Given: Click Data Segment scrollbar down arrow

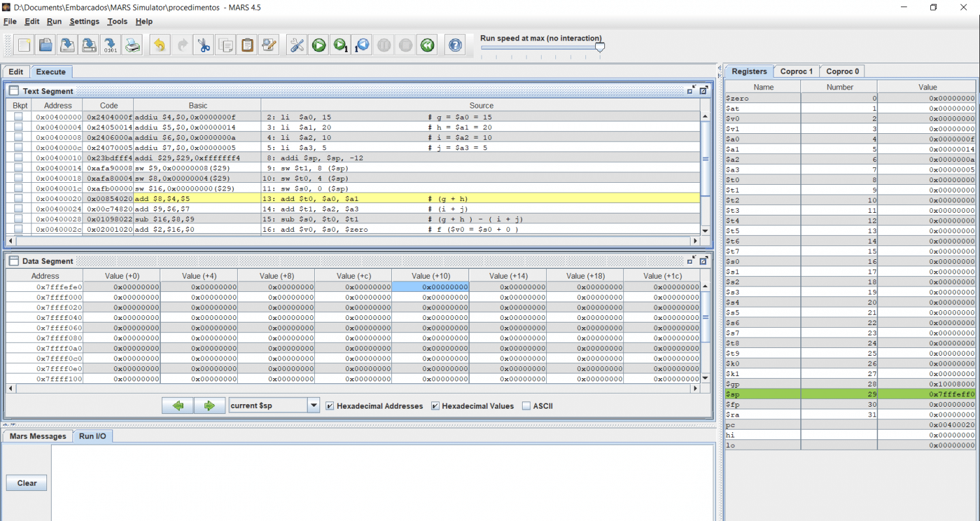Looking at the screenshot, I should (705, 378).
